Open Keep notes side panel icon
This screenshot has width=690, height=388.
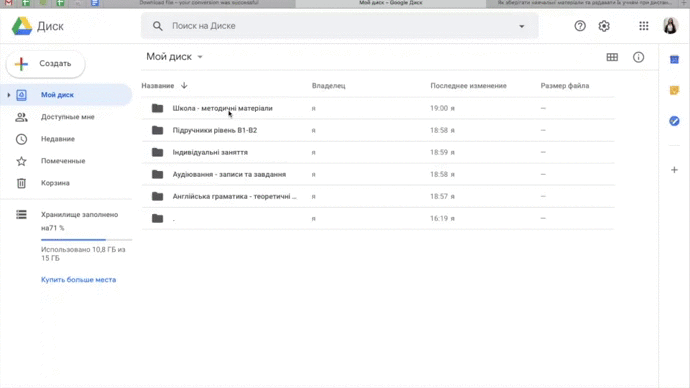674,90
